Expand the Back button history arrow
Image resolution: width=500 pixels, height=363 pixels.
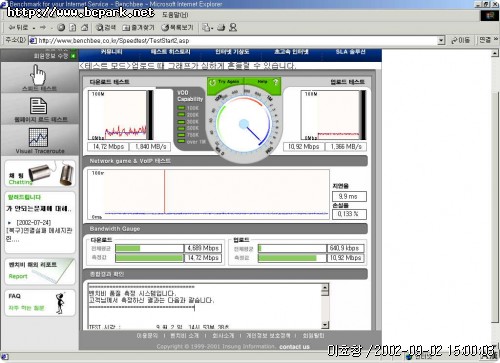(x=34, y=28)
